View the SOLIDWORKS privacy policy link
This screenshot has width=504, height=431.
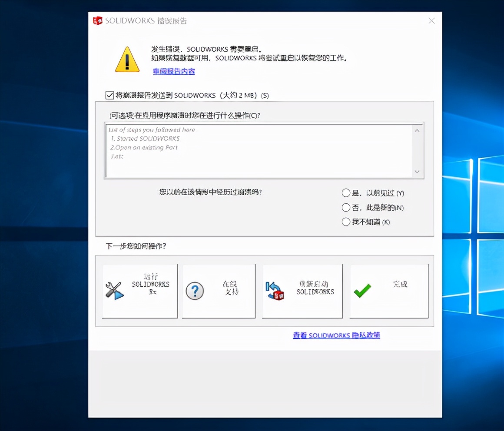pos(336,335)
